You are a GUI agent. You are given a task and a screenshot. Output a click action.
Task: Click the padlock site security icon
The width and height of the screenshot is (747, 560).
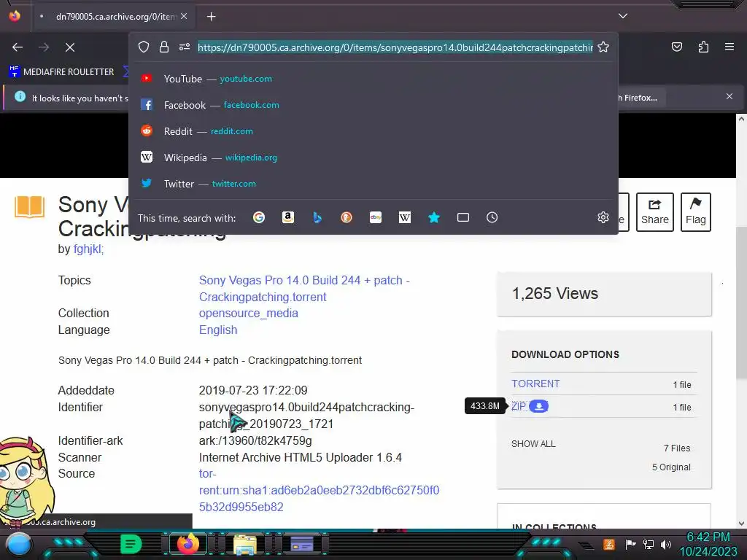[x=164, y=47]
